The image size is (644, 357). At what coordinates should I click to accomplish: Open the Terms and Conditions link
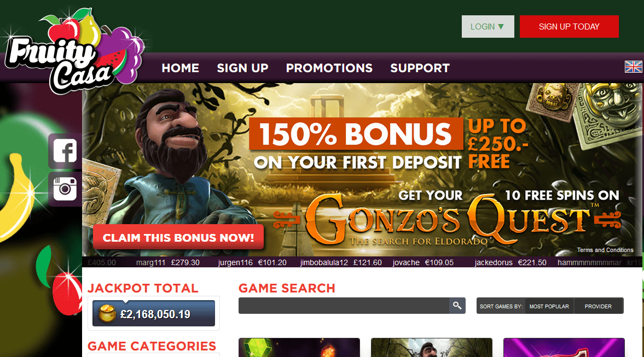point(605,250)
